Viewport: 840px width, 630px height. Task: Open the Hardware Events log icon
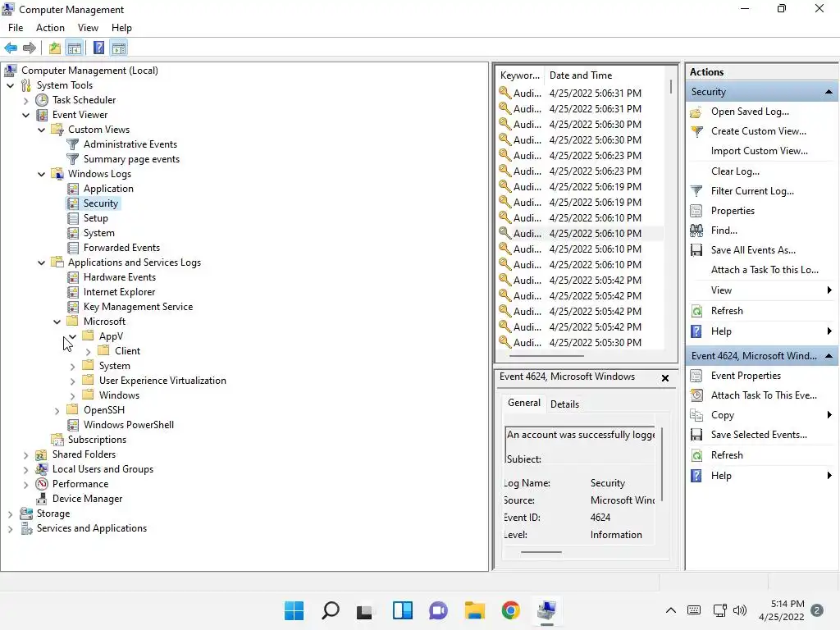pyautogui.click(x=73, y=277)
